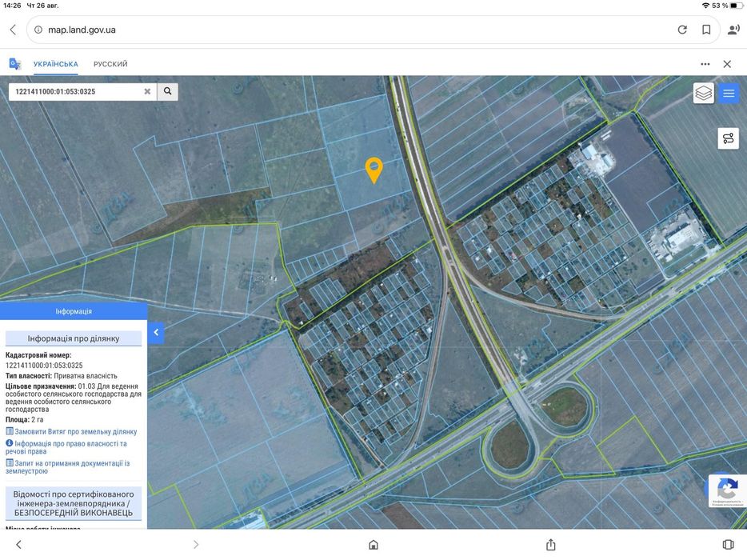747x560 pixels.
Task: Click Відомості про сертифікованого інженера-землевпорядника header
Action: coord(74,503)
